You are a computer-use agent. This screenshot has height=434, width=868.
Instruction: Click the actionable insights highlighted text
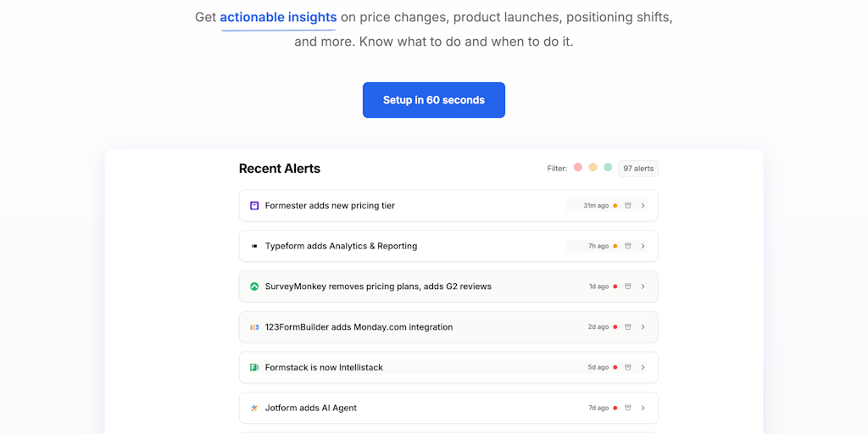coord(278,17)
